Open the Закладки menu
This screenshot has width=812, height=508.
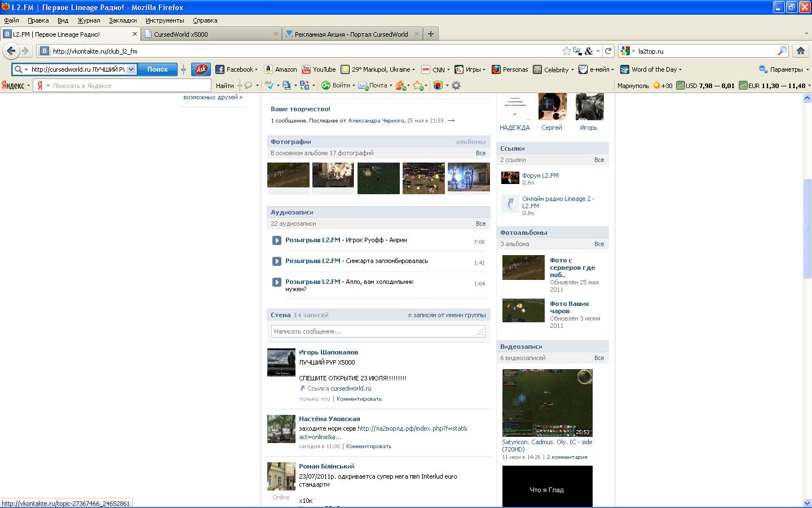coord(122,20)
